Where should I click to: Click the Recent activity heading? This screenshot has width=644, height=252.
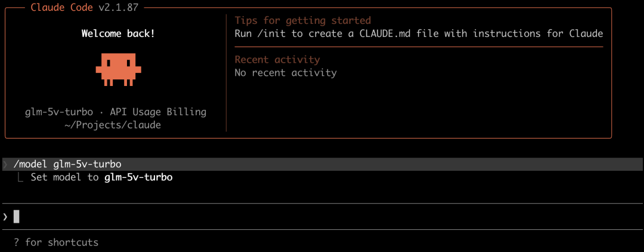[x=277, y=60]
